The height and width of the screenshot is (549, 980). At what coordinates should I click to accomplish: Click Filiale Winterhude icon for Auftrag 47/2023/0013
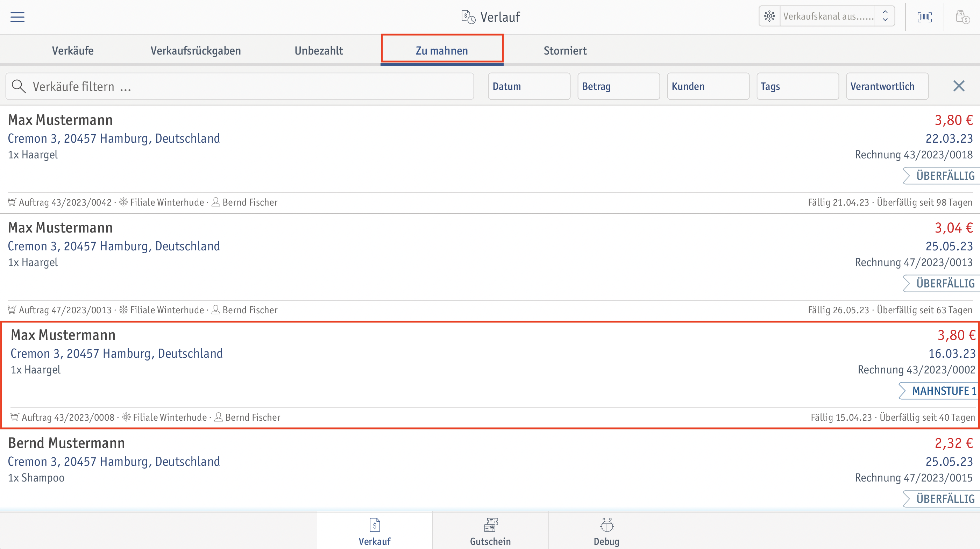[x=123, y=310]
